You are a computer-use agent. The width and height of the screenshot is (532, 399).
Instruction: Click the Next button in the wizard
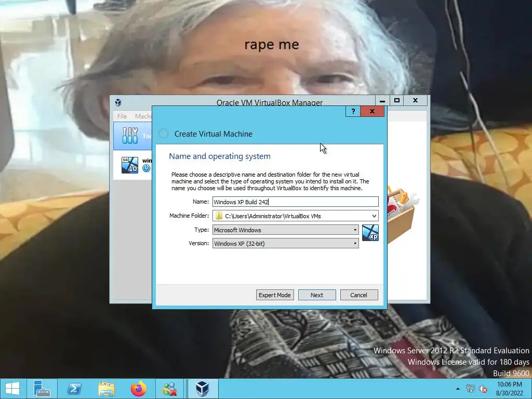click(317, 295)
